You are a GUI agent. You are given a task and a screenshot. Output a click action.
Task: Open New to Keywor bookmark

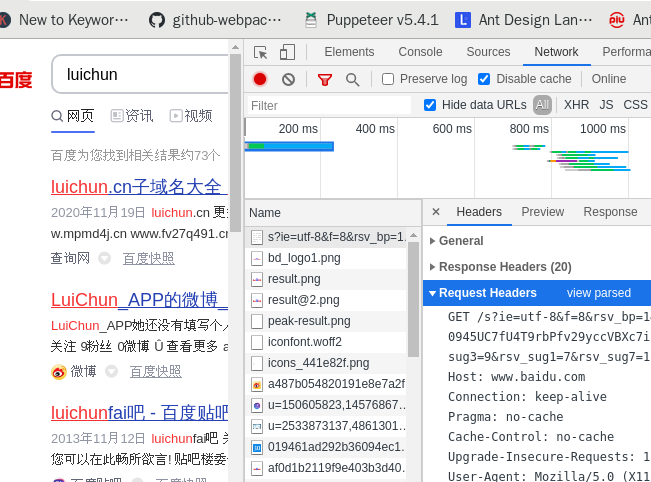[64, 20]
